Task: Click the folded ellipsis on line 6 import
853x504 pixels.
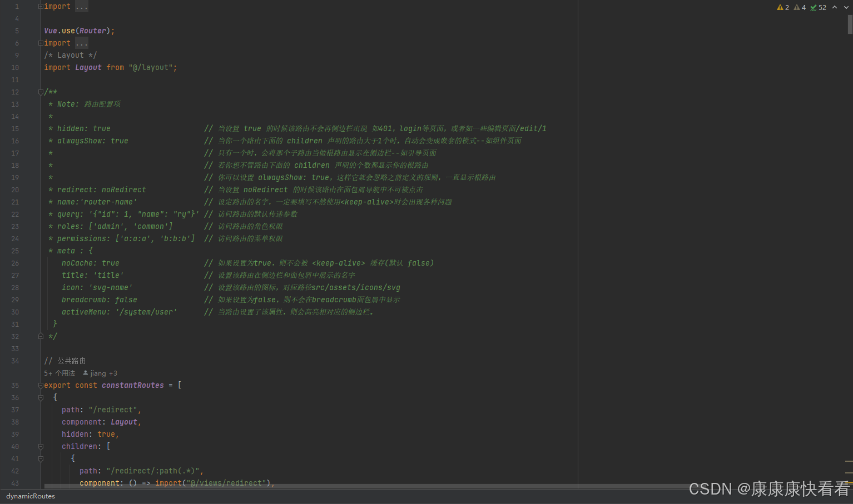Action: [82, 43]
